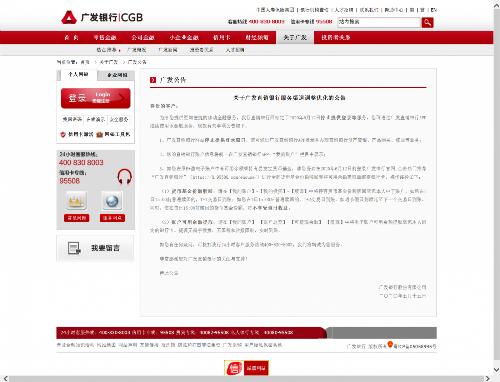The height and width of the screenshot is (382, 500).
Task: Open 小企业金融 navigation item
Action: pos(184,37)
